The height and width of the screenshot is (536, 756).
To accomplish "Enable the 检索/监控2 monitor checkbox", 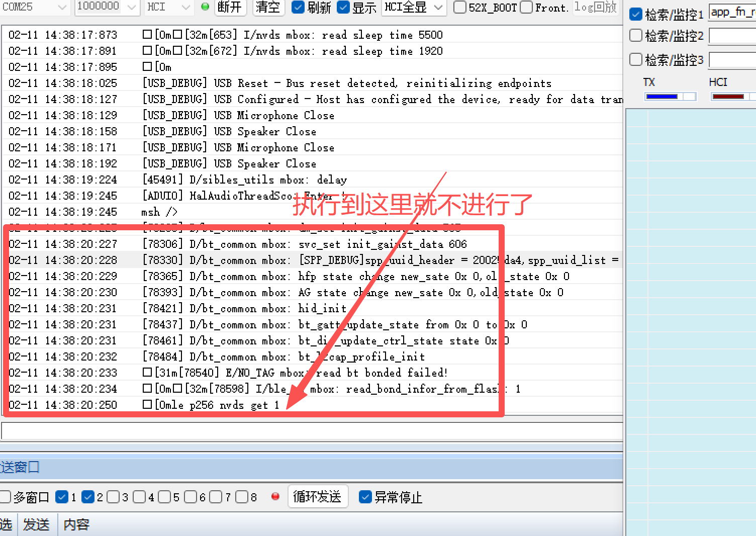I will point(635,35).
